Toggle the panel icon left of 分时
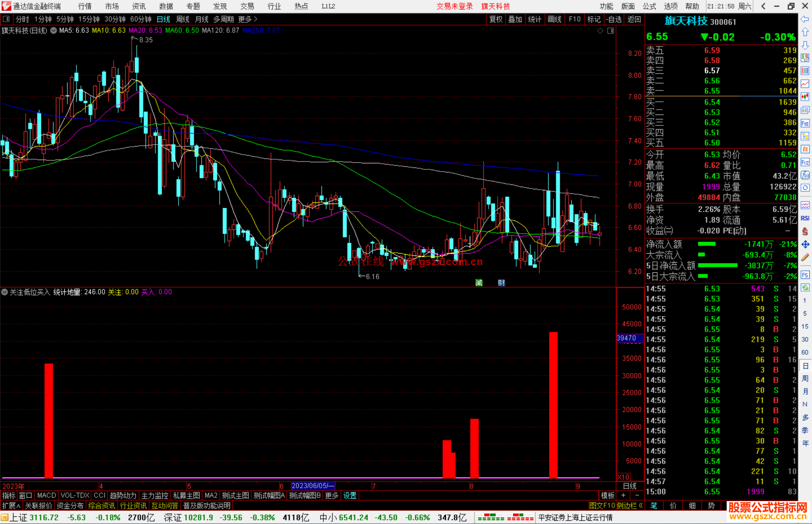 (6, 19)
